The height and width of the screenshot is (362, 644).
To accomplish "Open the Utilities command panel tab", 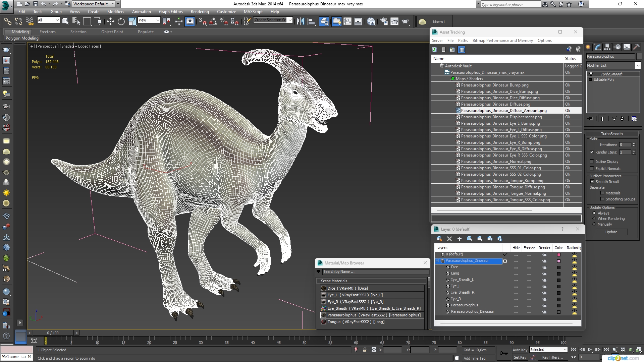I will click(637, 47).
